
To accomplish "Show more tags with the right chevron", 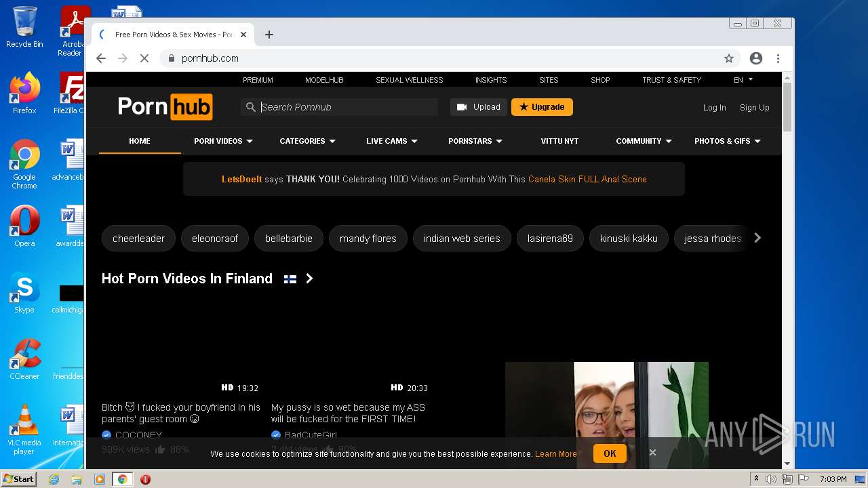I will (757, 238).
